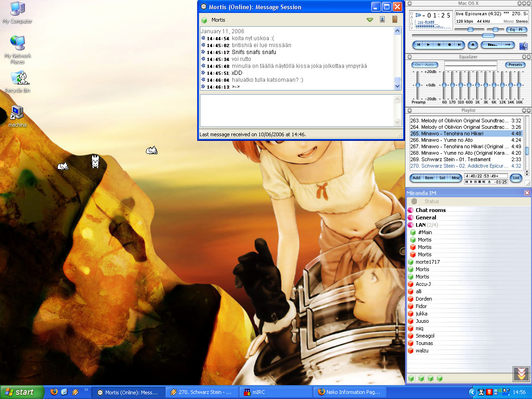Select playlist entry 265 Minawo - Tenohira no Hikari
532x399 pixels.
[465, 133]
